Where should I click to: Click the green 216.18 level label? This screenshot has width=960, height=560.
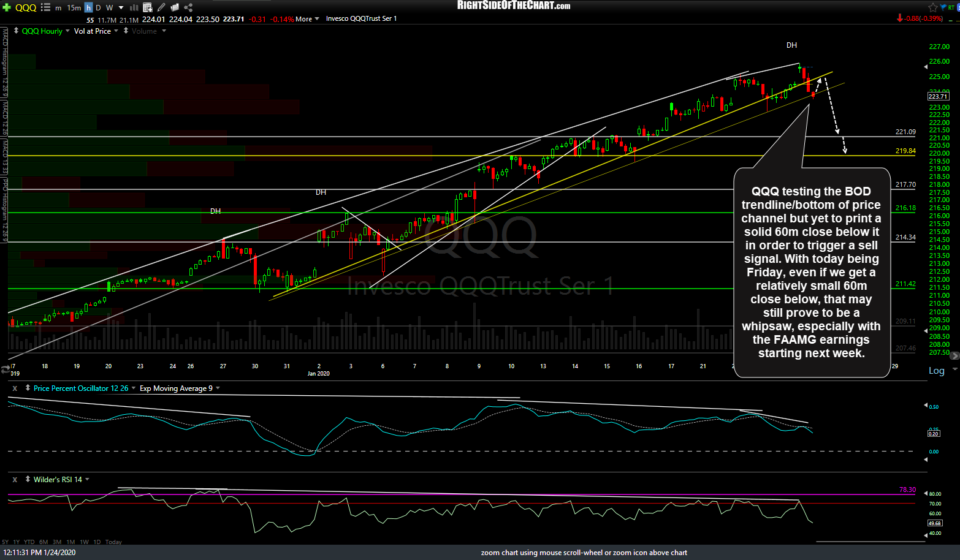tap(906, 208)
